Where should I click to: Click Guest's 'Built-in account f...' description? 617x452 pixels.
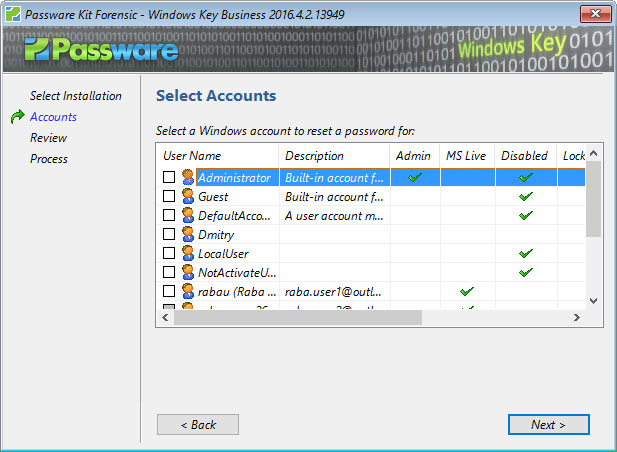(334, 197)
